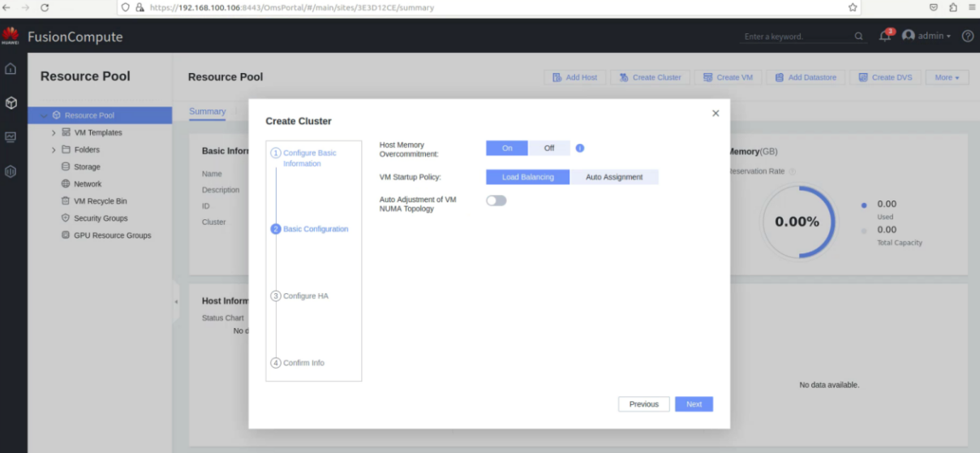980x453 pixels.
Task: Click the Create VM button
Action: (728, 77)
